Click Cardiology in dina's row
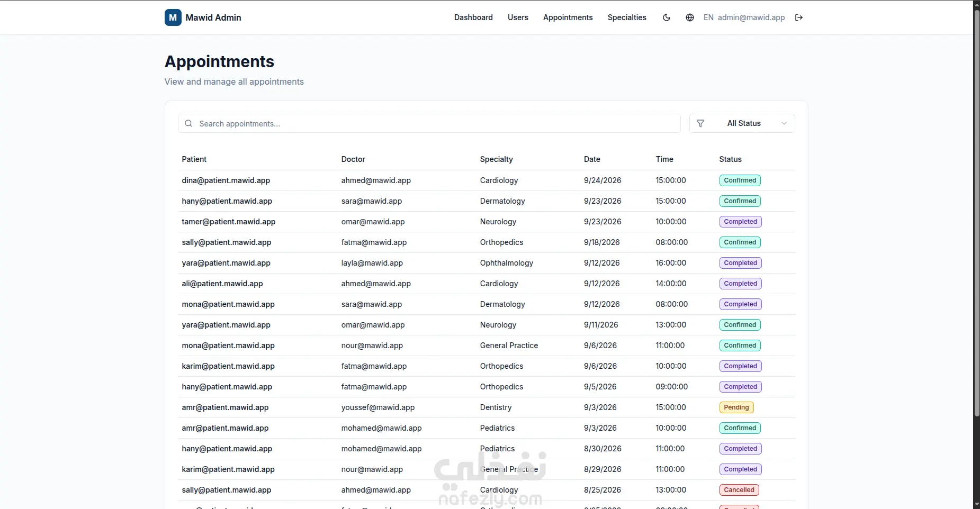The height and width of the screenshot is (509, 980). (x=499, y=180)
